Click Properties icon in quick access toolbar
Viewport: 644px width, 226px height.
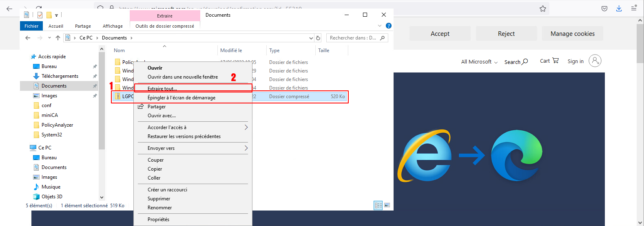[40, 15]
